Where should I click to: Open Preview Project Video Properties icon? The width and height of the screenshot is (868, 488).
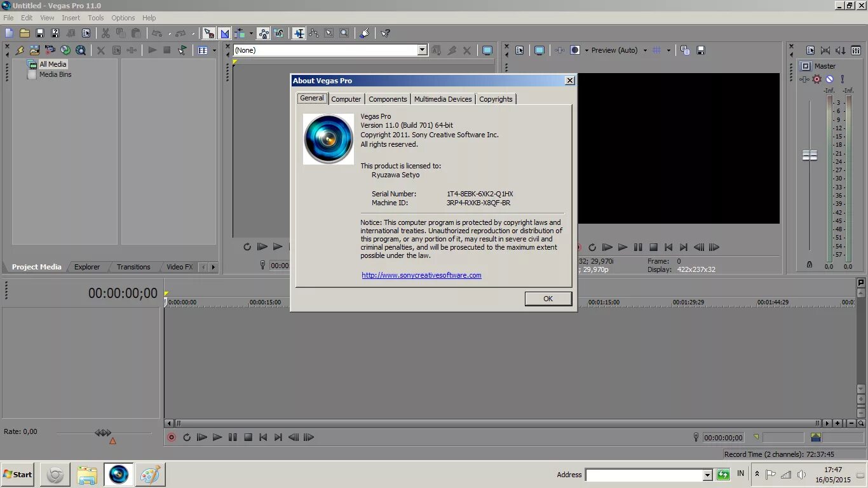pos(519,50)
